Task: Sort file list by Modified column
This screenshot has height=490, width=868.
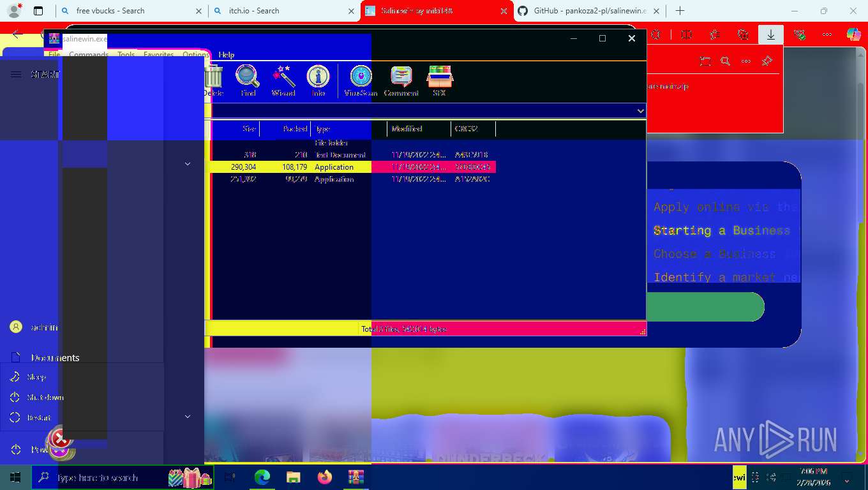Action: click(419, 129)
